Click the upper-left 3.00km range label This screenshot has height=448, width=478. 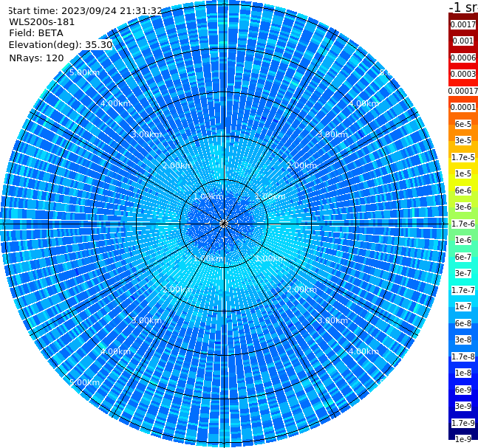click(146, 134)
